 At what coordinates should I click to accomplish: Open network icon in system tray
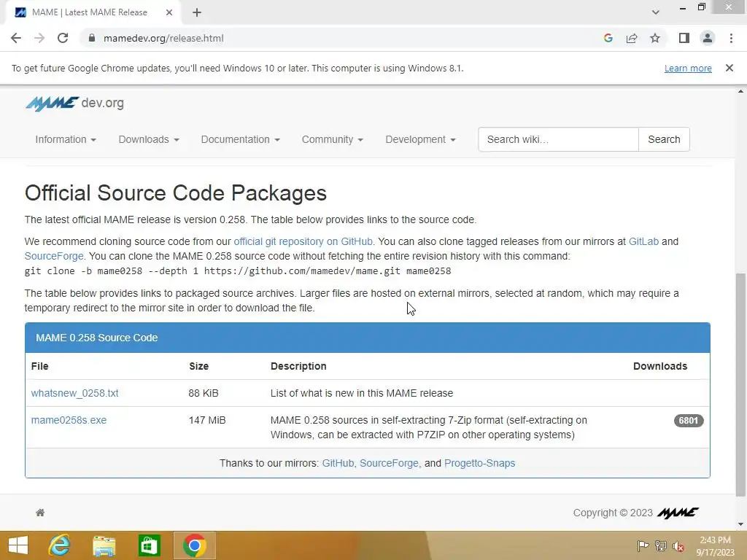tap(661, 545)
